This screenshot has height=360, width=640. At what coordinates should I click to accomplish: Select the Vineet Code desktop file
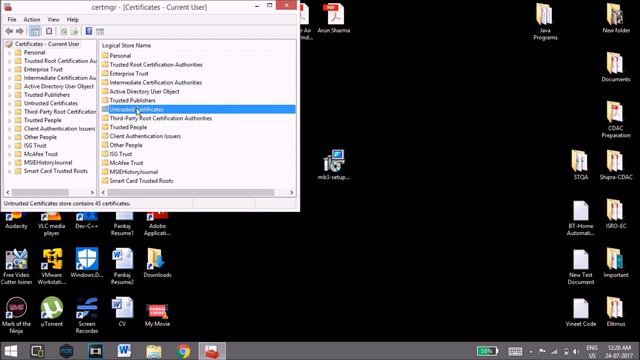click(x=580, y=312)
